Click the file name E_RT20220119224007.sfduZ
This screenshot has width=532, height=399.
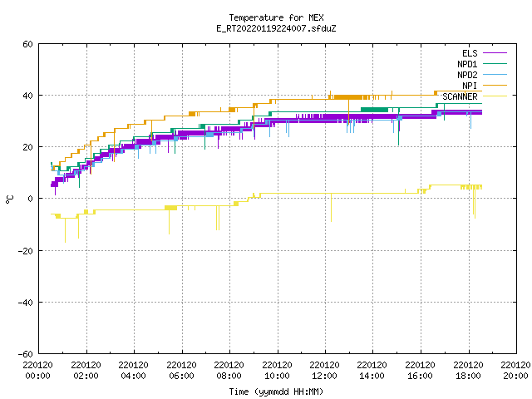[x=276, y=28]
